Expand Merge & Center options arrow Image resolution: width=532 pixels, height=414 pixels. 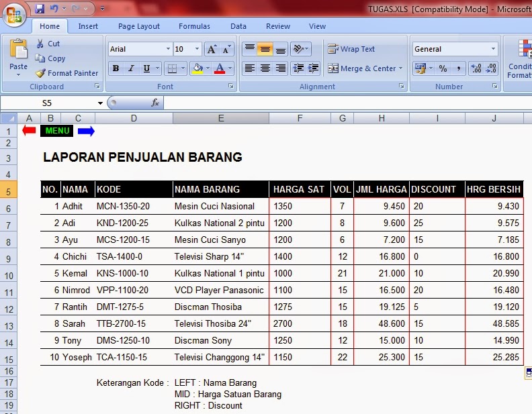(401, 68)
